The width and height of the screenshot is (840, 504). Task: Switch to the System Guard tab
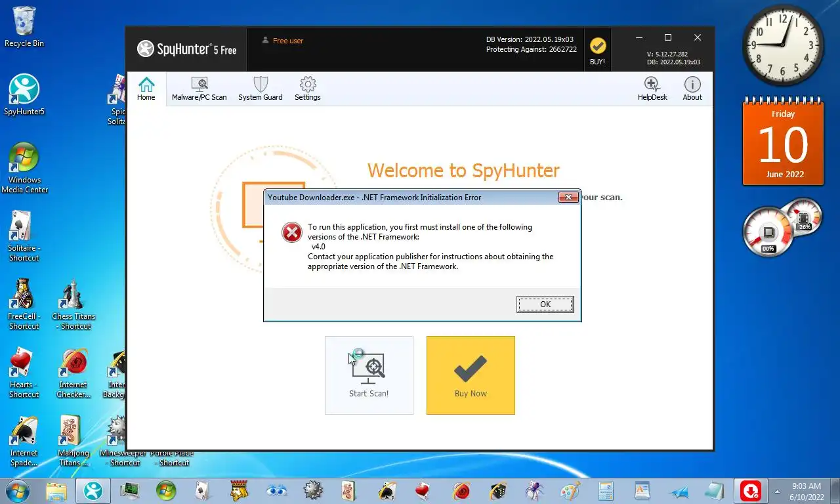click(x=261, y=89)
